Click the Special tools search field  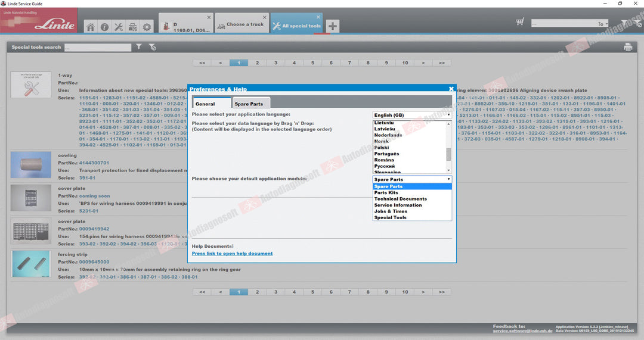(x=98, y=47)
